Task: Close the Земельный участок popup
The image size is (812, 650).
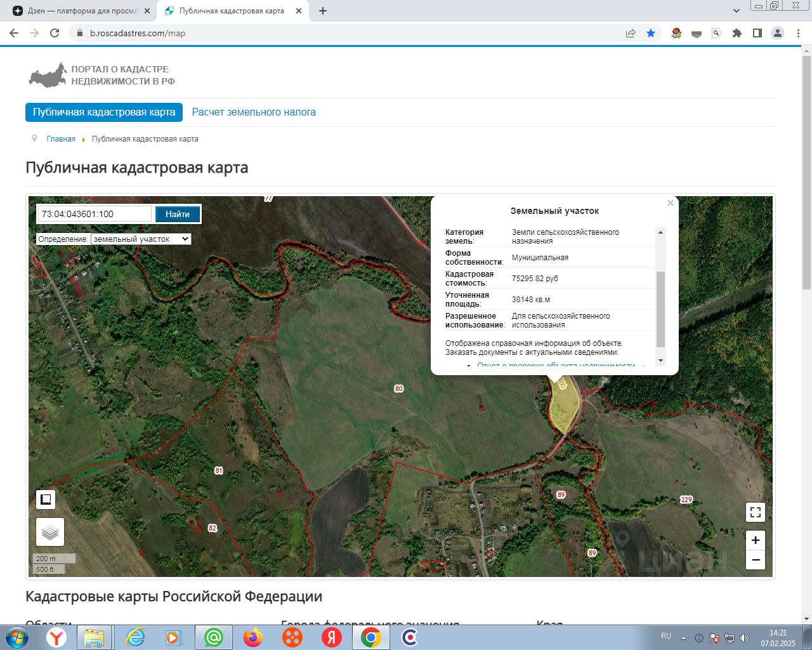Action: (671, 203)
